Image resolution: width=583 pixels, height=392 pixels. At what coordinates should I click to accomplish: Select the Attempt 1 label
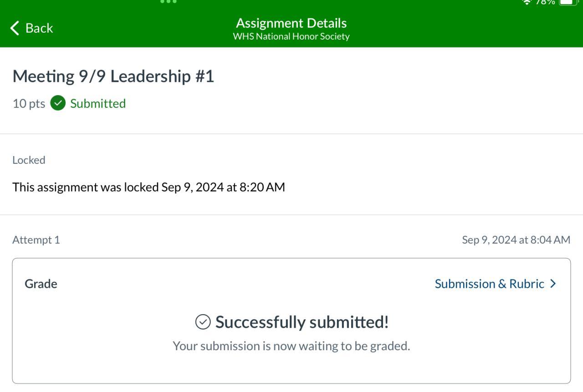[x=36, y=240]
